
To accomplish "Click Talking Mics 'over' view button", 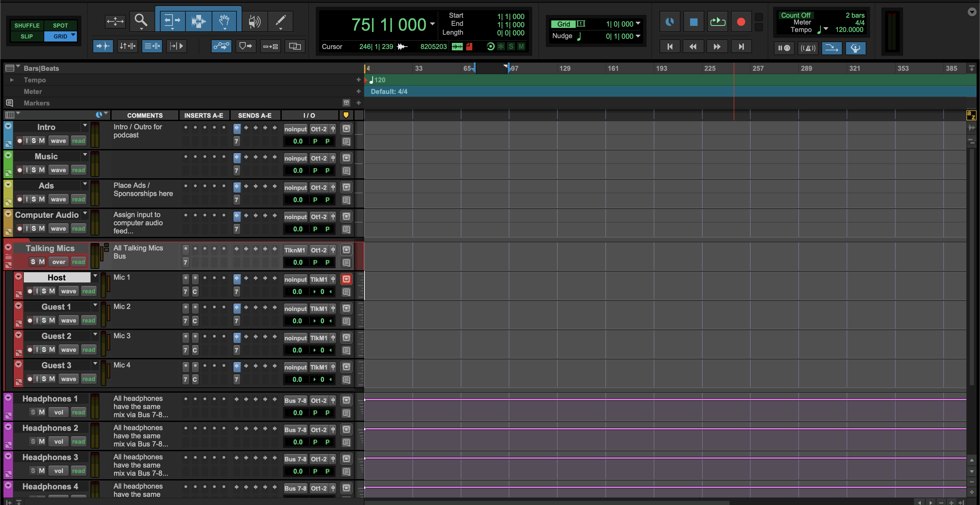I will point(59,262).
